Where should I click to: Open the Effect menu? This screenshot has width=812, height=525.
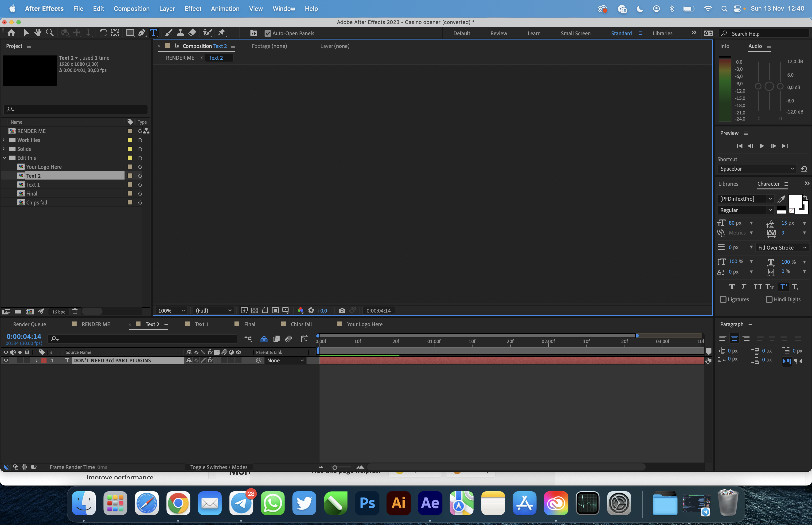point(193,8)
